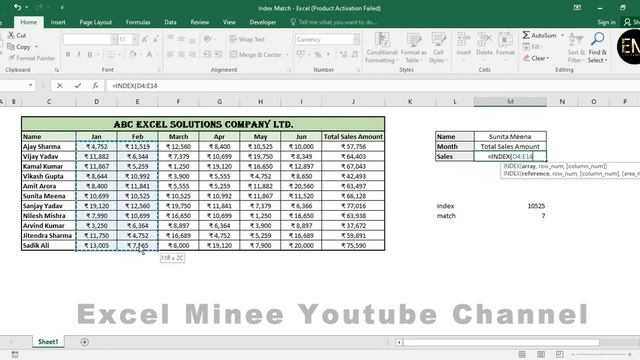Screen dimensions: 640x360
Task: Toggle Wrap Text
Action: 247,39
